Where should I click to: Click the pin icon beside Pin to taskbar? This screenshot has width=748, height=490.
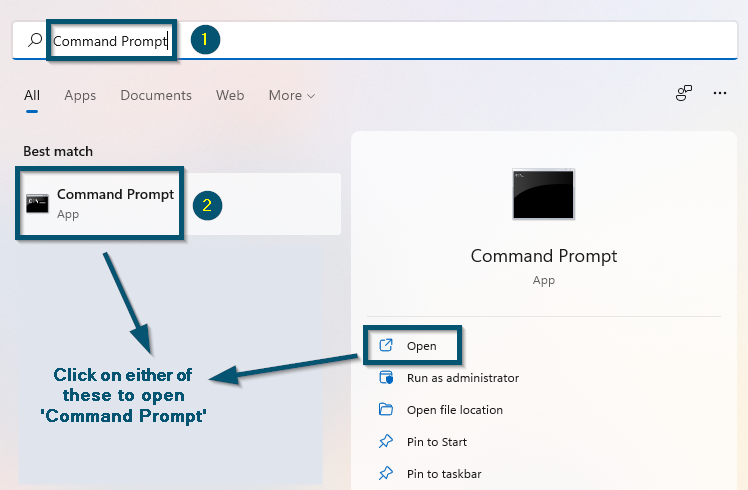pos(386,473)
